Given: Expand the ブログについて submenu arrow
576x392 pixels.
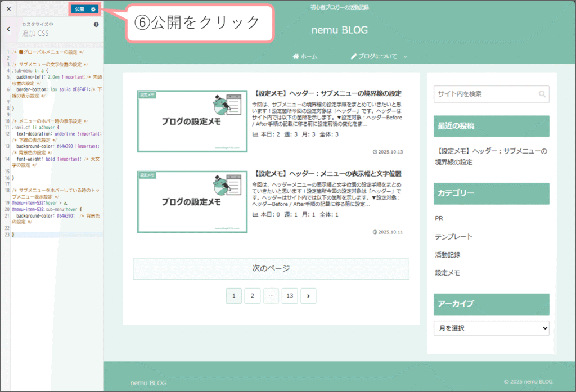Looking at the screenshot, I should point(405,57).
